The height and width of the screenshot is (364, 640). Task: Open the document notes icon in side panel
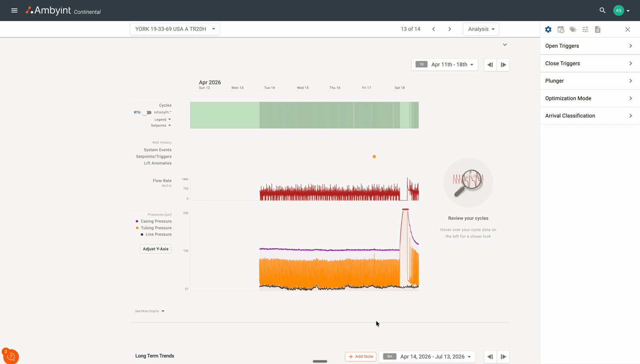tap(598, 30)
